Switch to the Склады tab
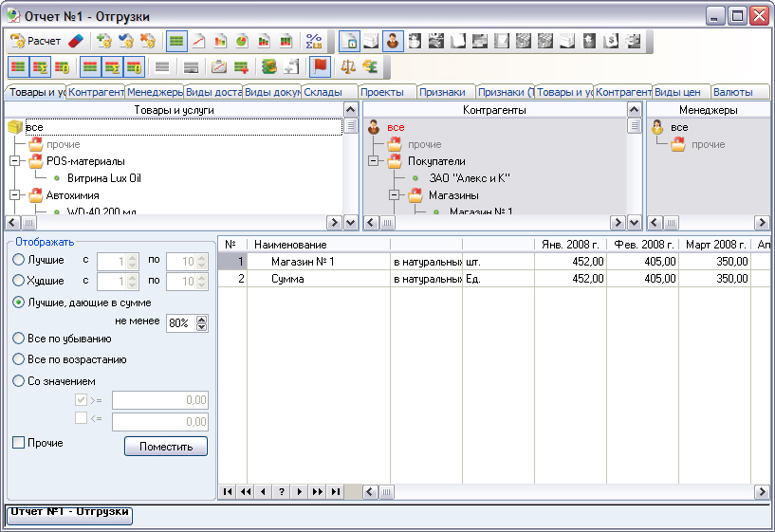 (x=329, y=92)
